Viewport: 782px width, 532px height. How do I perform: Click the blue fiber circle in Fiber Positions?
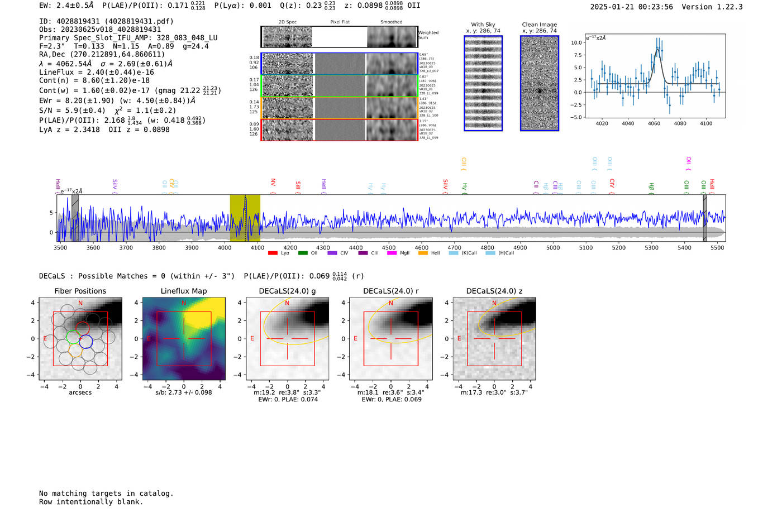pyautogui.click(x=86, y=342)
